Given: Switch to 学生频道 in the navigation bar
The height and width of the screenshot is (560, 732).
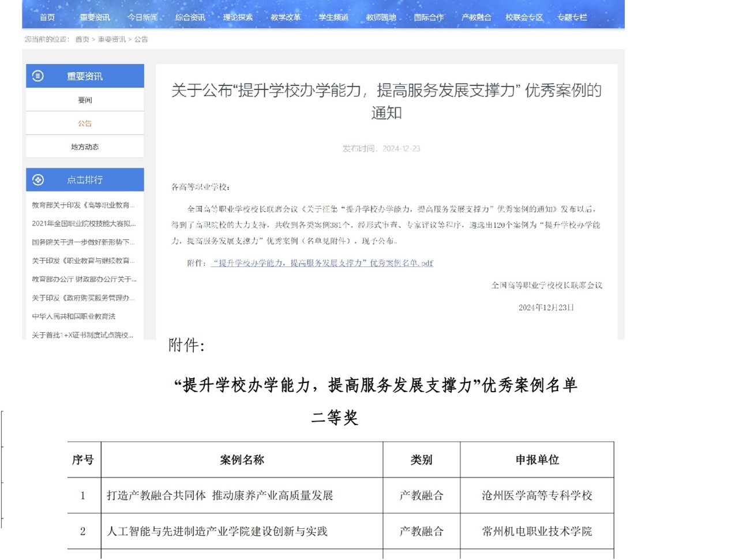Looking at the screenshot, I should pyautogui.click(x=333, y=17).
